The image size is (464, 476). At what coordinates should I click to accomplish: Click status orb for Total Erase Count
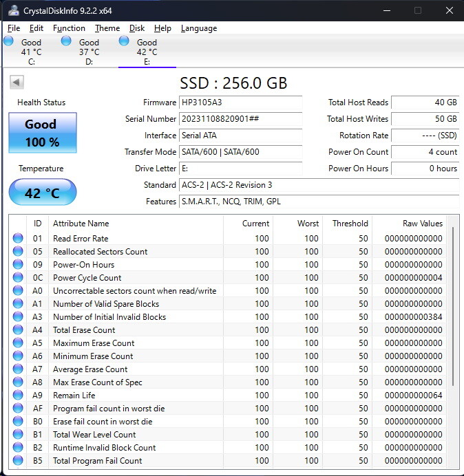click(x=18, y=330)
